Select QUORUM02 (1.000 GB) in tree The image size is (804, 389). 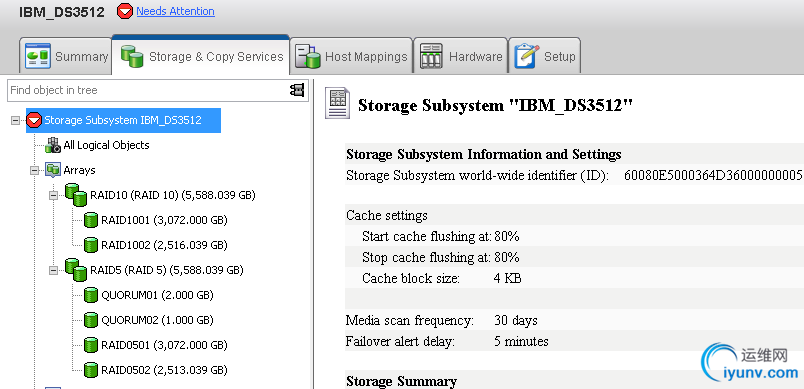coord(157,320)
